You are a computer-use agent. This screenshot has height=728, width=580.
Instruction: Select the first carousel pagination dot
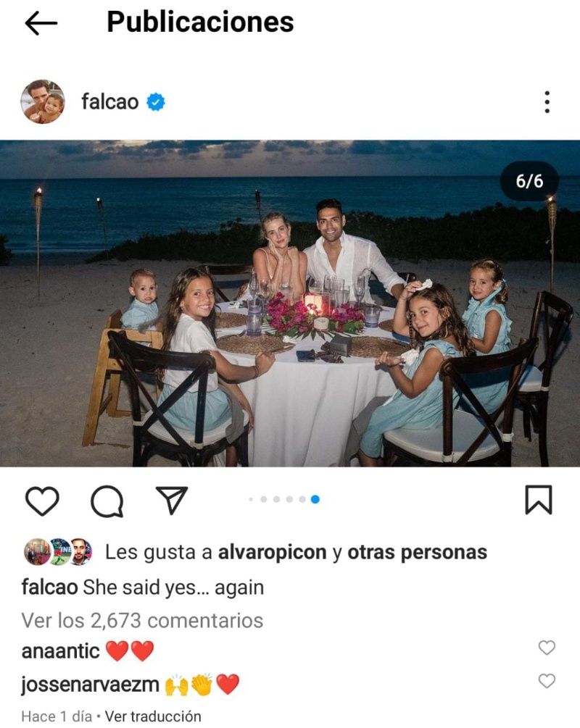(x=251, y=500)
